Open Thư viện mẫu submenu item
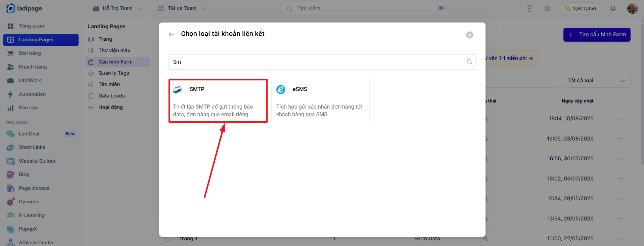This screenshot has width=644, height=246. tap(117, 50)
